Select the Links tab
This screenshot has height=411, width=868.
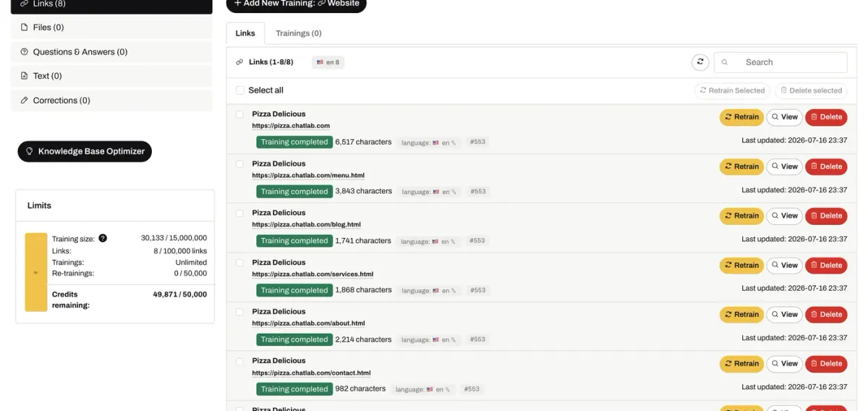pyautogui.click(x=245, y=33)
